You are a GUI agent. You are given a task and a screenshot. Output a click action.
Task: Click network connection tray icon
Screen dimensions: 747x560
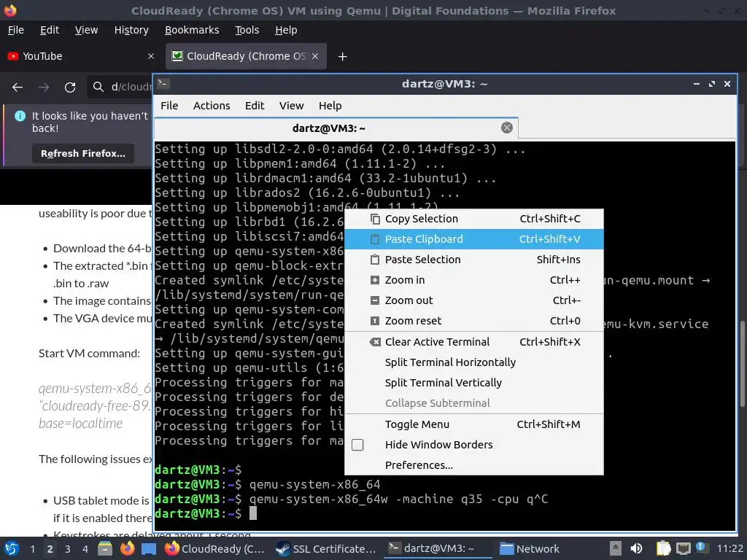683,548
